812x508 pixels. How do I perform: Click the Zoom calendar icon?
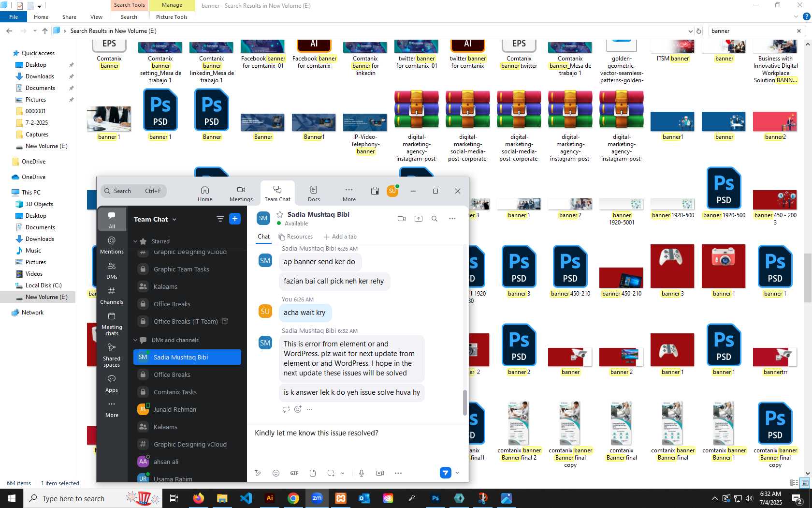[375, 191]
